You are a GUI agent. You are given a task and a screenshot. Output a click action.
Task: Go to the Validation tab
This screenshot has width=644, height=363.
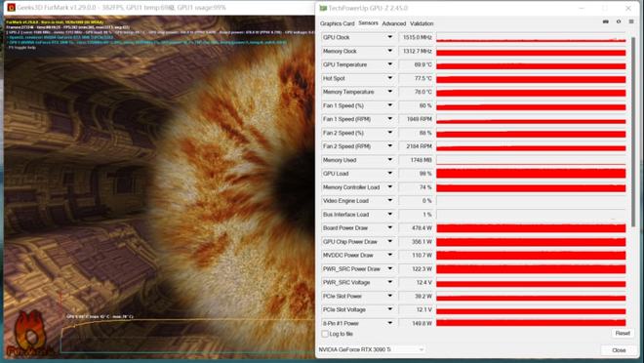[x=422, y=23]
